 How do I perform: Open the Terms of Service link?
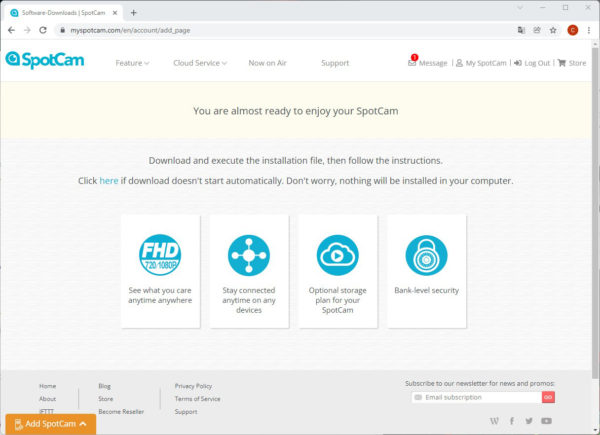pyautogui.click(x=197, y=399)
